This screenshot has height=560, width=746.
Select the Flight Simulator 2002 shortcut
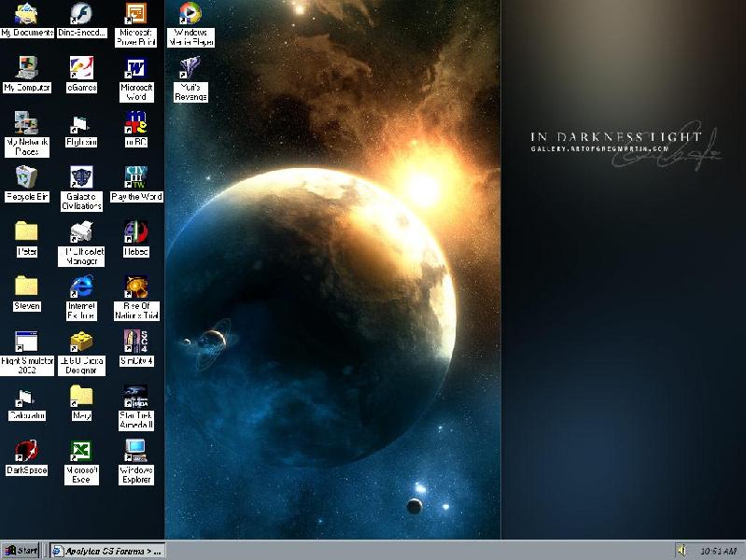(26, 341)
